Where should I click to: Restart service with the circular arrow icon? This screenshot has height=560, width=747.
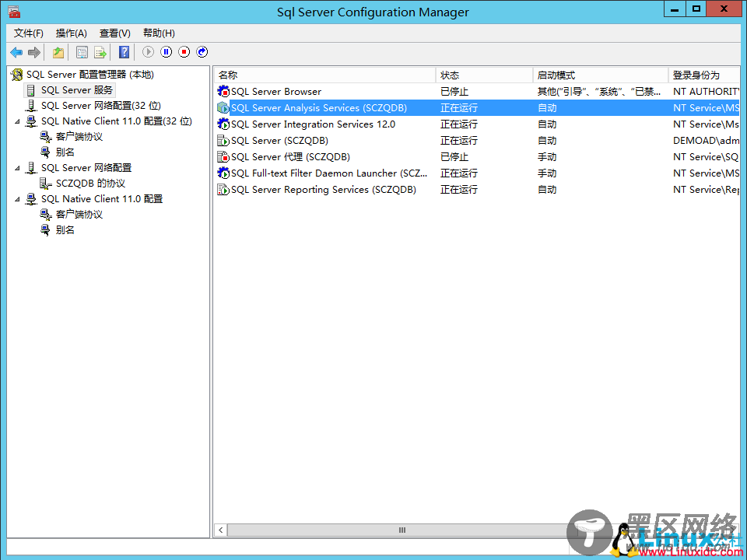tap(202, 52)
